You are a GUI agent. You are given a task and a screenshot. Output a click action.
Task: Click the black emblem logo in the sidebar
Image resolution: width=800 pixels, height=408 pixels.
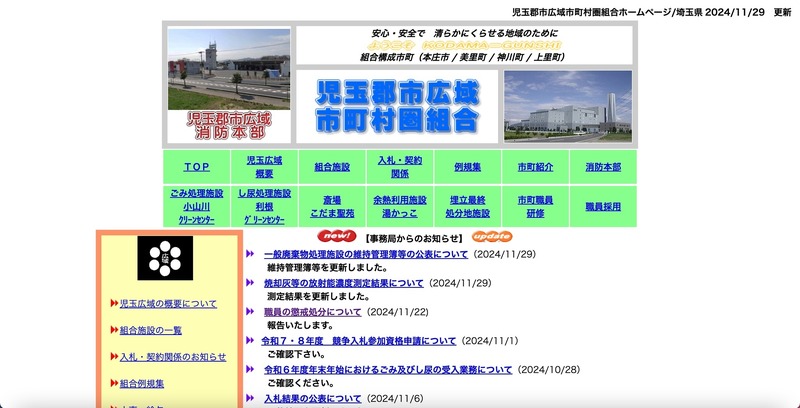(165, 261)
